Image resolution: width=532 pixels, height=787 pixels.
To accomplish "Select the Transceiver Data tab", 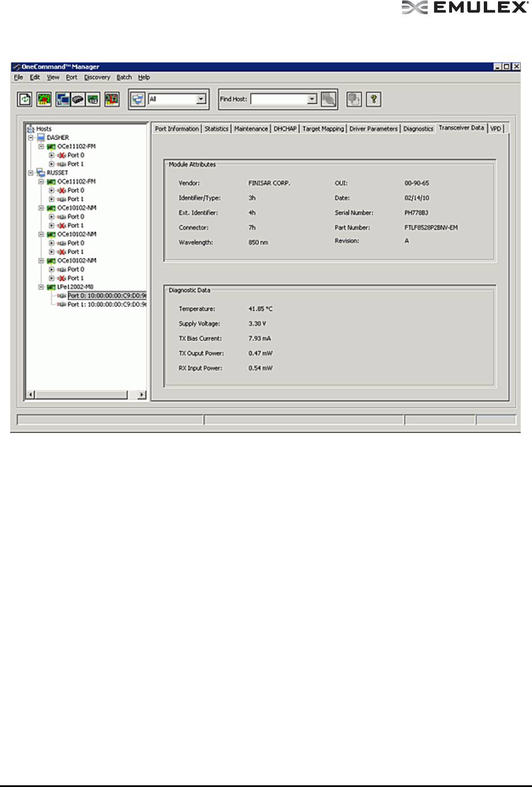I will point(462,128).
